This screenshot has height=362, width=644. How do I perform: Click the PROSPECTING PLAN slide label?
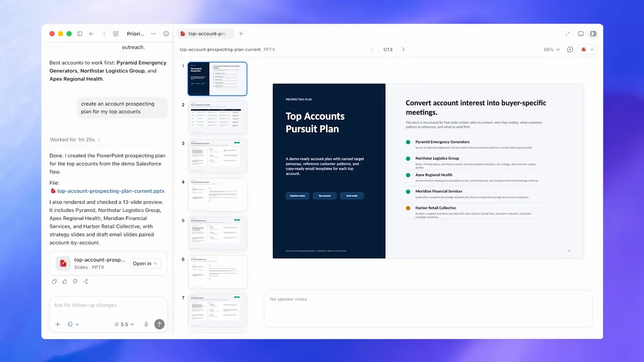298,100
